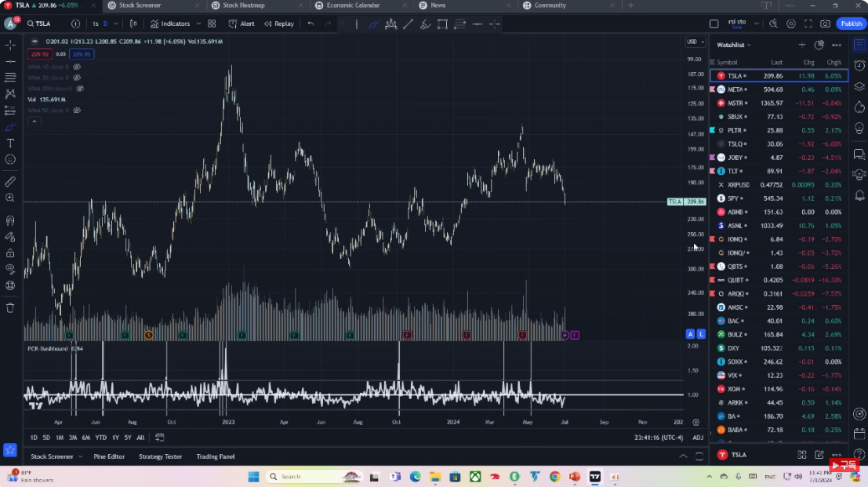Choose the candle chart style button

tap(133, 24)
